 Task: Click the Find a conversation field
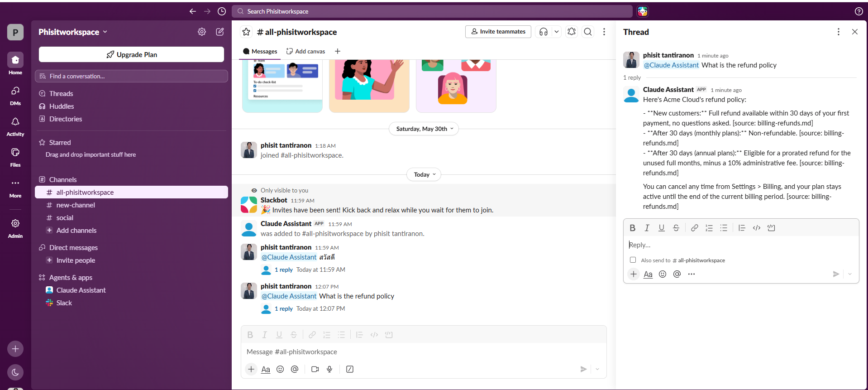(x=131, y=76)
